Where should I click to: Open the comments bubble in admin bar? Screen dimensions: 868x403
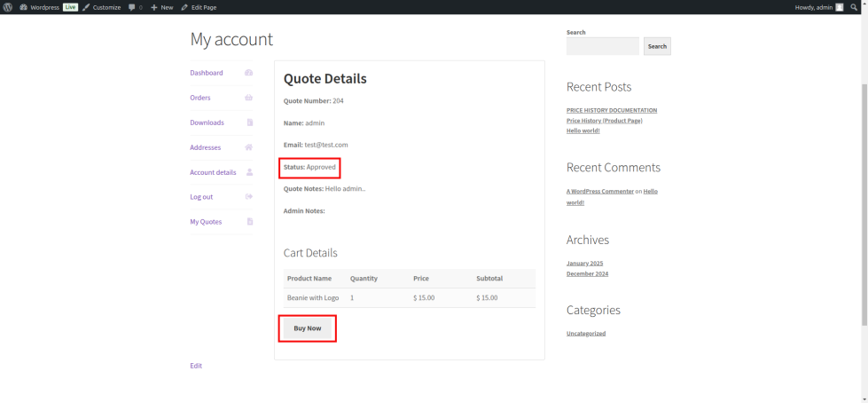[135, 7]
